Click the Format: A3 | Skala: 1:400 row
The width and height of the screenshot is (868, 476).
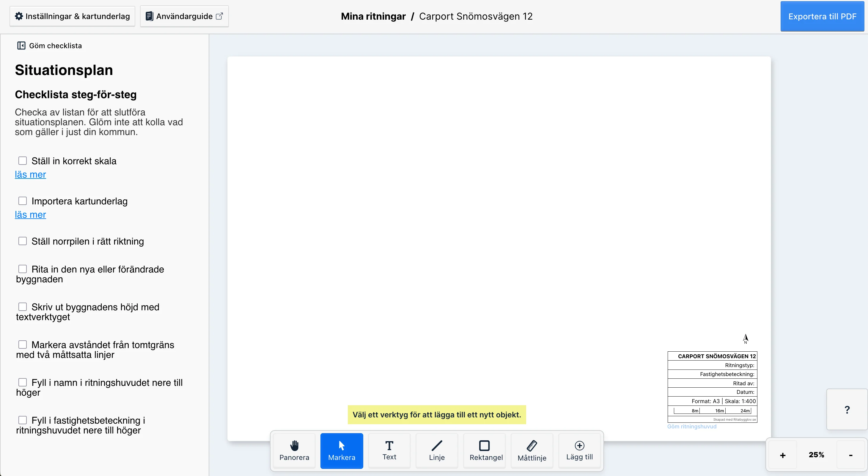(x=712, y=401)
